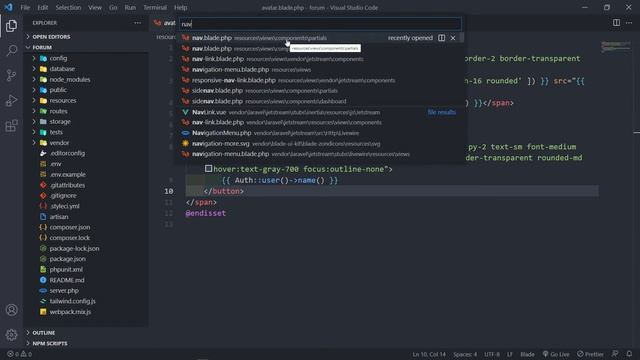The width and height of the screenshot is (640, 360).
Task: Open the Run and Debug view icon
Action: click(11, 100)
